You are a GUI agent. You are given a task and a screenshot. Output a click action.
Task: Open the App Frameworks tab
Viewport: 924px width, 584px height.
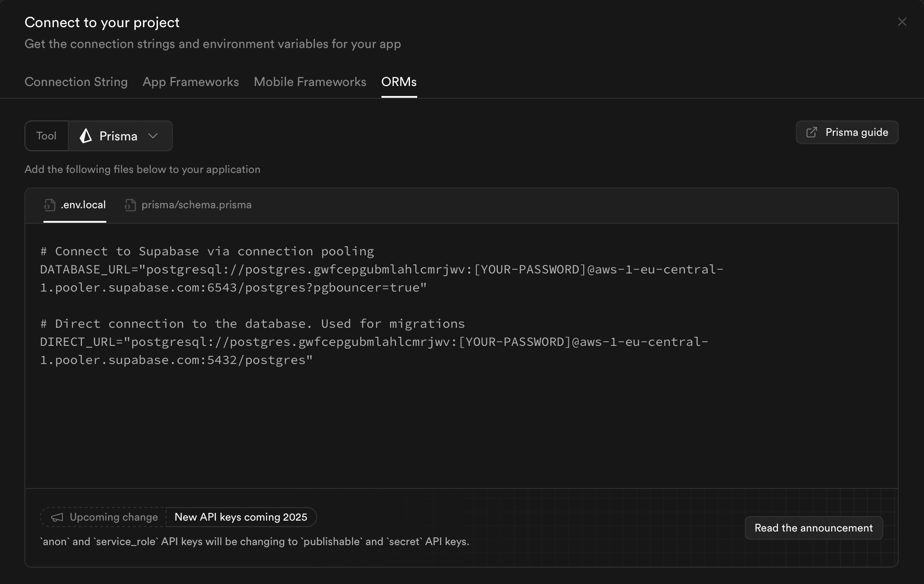pos(191,82)
